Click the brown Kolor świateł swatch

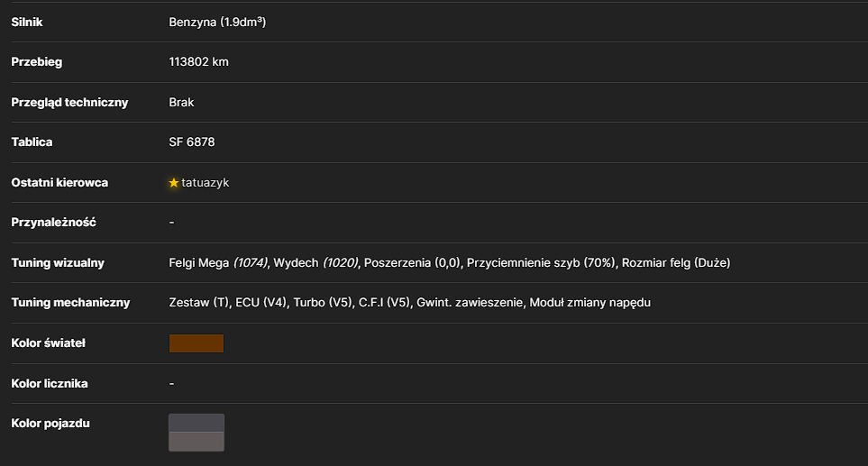[x=196, y=343]
